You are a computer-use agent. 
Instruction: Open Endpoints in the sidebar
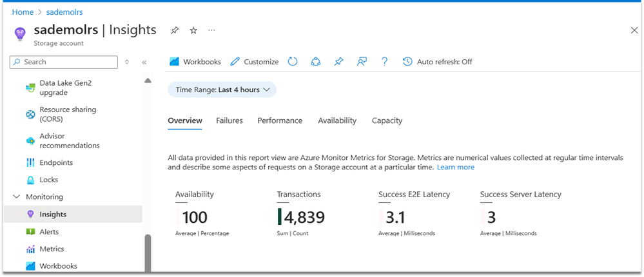pyautogui.click(x=73, y=162)
